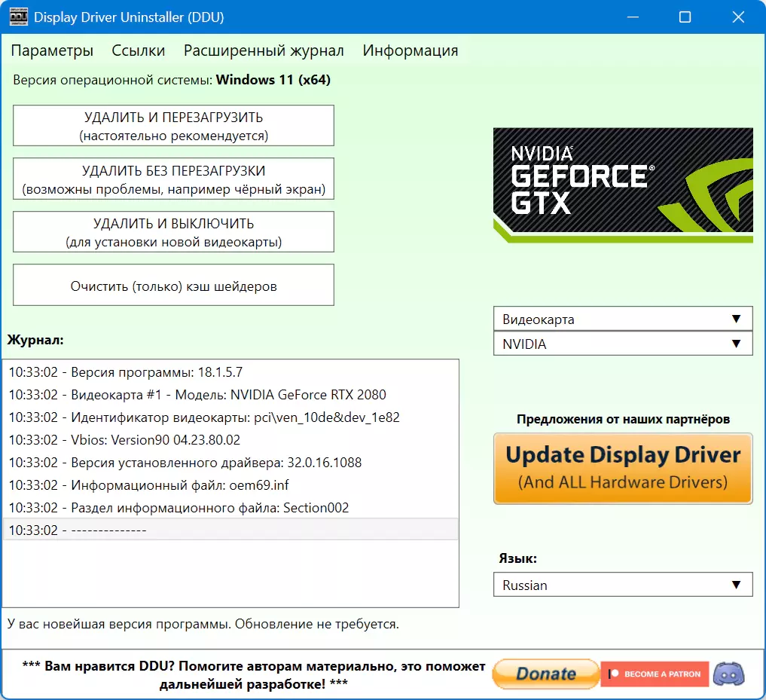Select log line Идентификатор видеокарты pci\ven_10de&dev_1e82

(230, 417)
